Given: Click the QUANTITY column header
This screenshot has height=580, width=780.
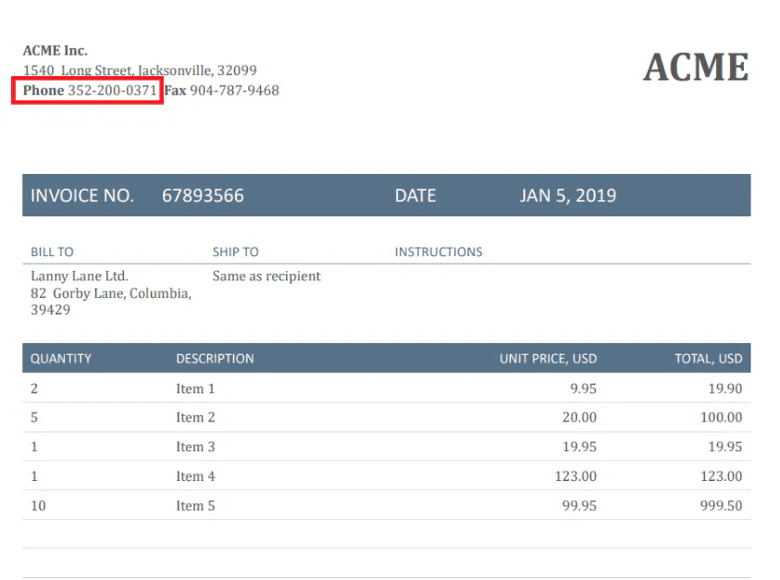Looking at the screenshot, I should pyautogui.click(x=61, y=359).
